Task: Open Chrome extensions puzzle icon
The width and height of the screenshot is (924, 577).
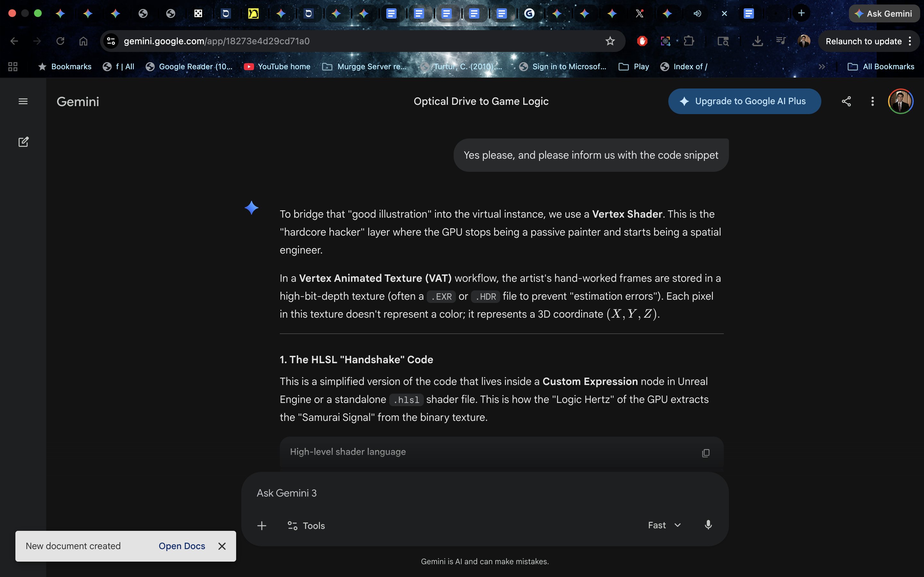Action: click(x=689, y=41)
